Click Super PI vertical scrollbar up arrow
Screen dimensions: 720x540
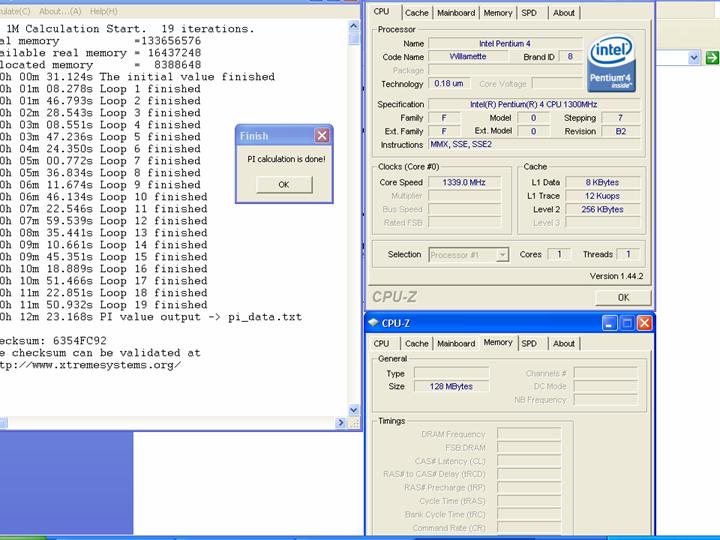click(x=353, y=26)
